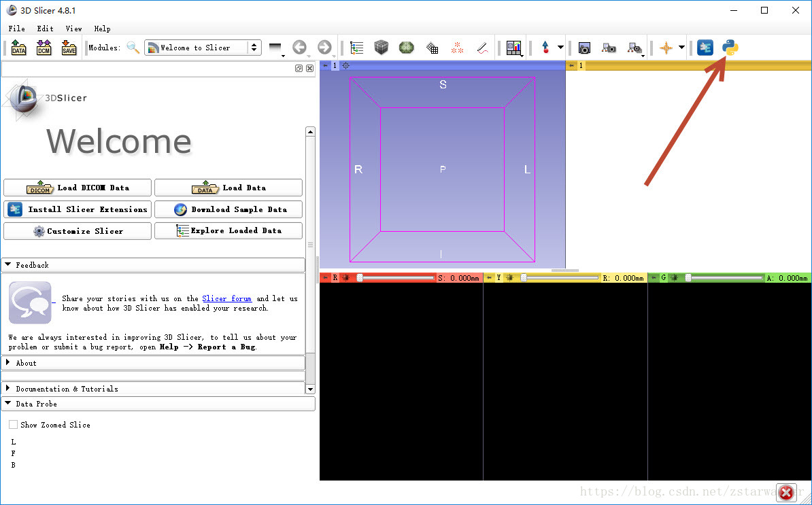Toggle yellow slice link icon
The width and height of the screenshot is (812, 505).
[x=510, y=278]
